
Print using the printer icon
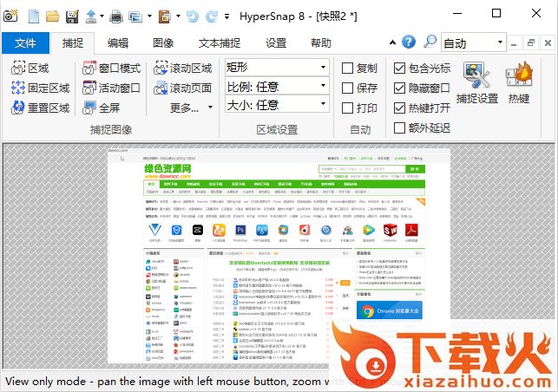[116, 16]
